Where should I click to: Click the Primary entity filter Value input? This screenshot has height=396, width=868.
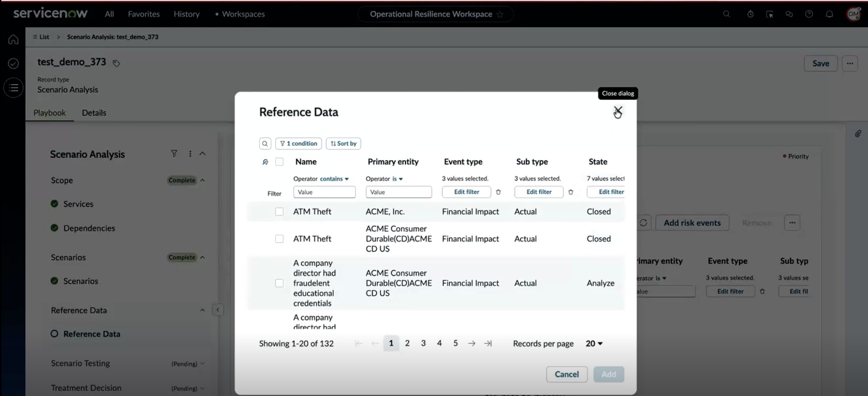pos(399,192)
